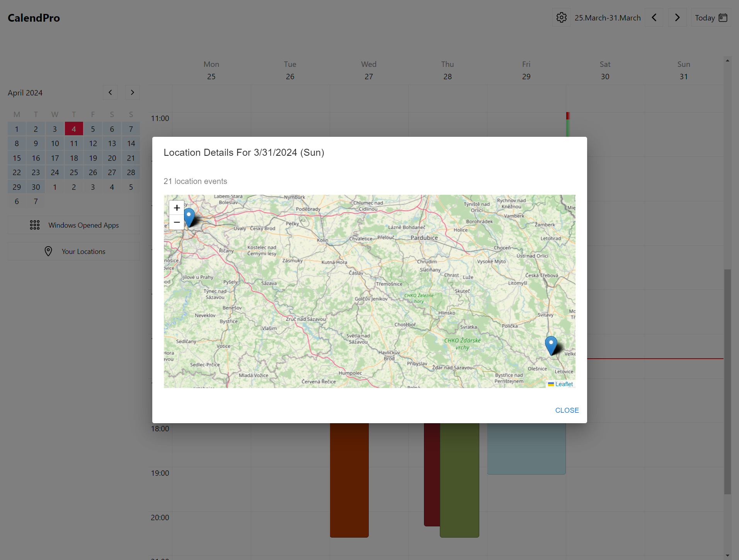Screen dimensions: 739x560
Task: Open the settings gear icon
Action: 561,18
